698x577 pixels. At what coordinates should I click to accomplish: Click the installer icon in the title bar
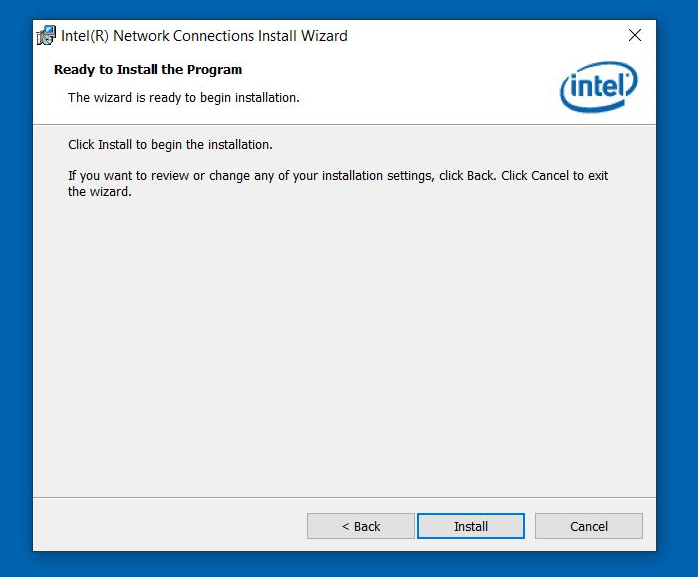click(x=46, y=36)
